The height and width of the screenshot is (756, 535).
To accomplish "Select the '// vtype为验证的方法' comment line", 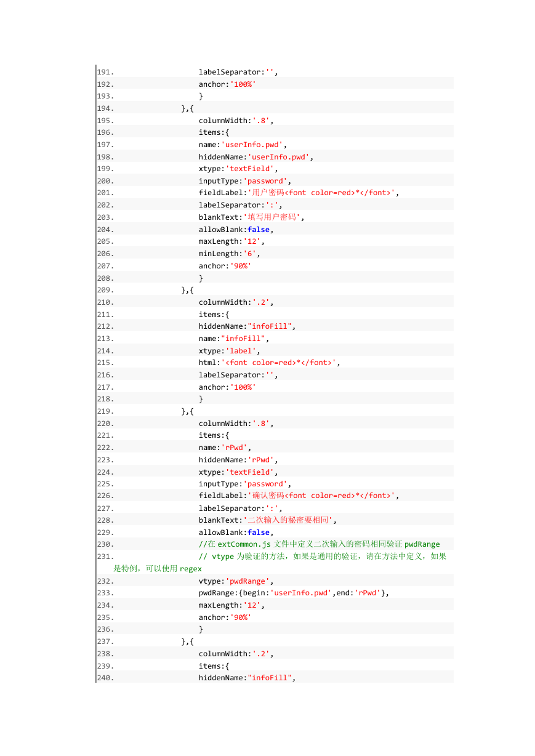I will (x=280, y=563).
